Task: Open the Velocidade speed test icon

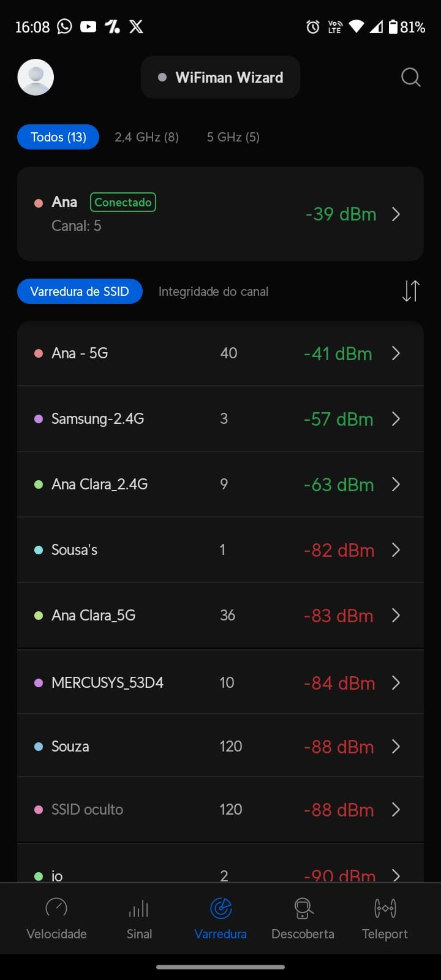Action: [x=56, y=908]
